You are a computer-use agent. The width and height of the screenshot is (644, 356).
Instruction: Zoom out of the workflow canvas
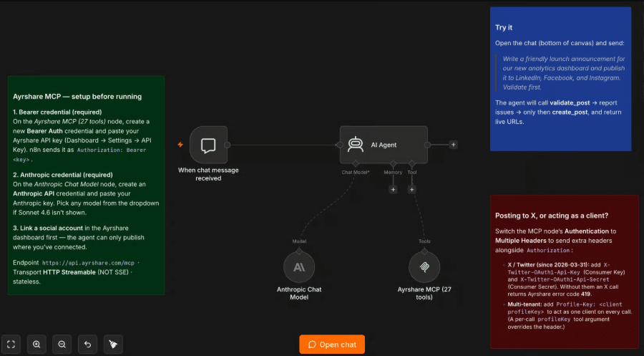click(x=62, y=344)
